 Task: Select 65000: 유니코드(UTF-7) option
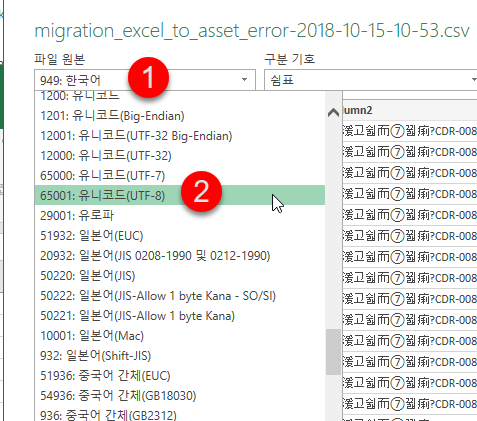(180, 175)
